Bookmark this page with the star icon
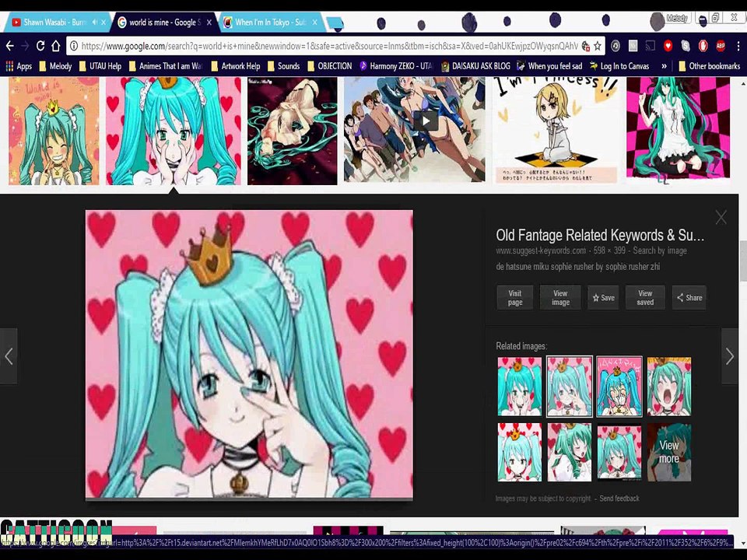 click(598, 46)
